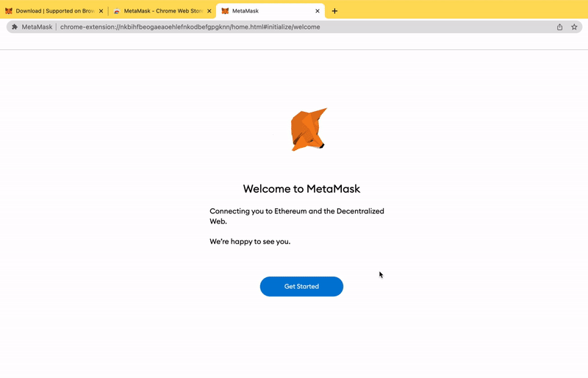Click the fox favicon on the Download tab

point(9,11)
